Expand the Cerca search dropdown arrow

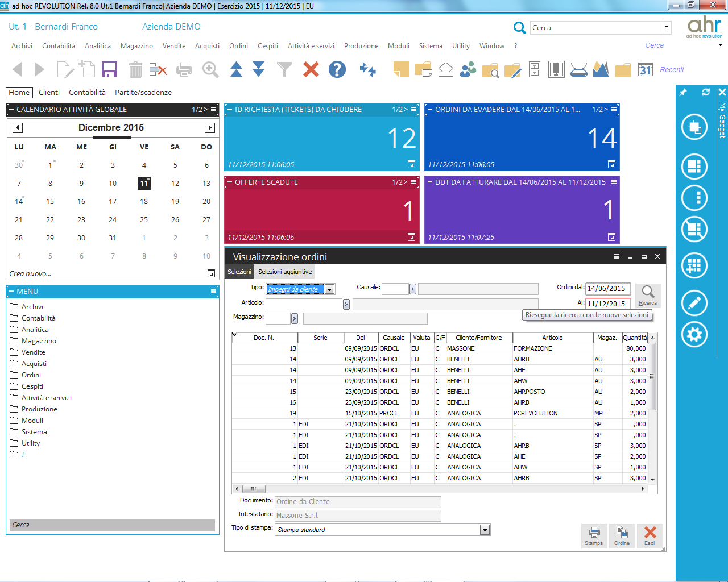pyautogui.click(x=668, y=27)
